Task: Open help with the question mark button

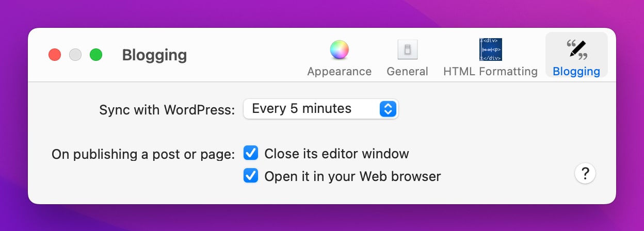Action: coord(585,174)
